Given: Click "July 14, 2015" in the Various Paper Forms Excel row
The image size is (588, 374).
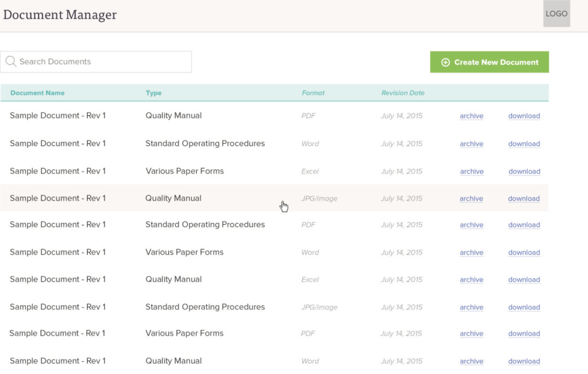Looking at the screenshot, I should (402, 171).
